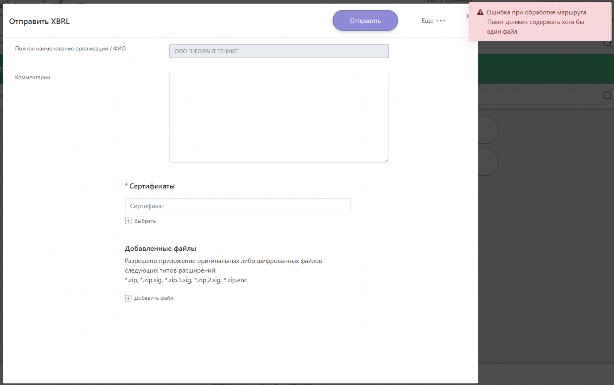The image size is (614, 385).
Task: Click the Полное наименование организации / ФИО label
Action: coord(70,49)
